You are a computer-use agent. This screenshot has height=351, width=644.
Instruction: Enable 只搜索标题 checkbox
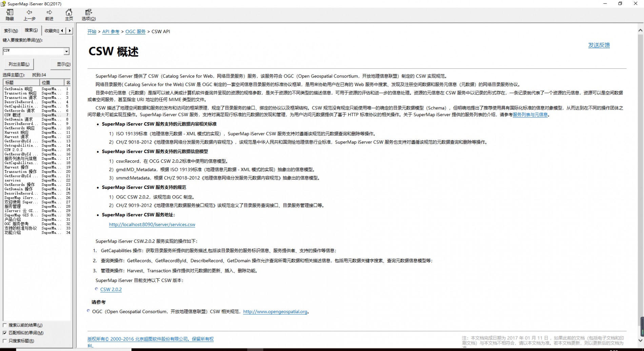(5, 341)
